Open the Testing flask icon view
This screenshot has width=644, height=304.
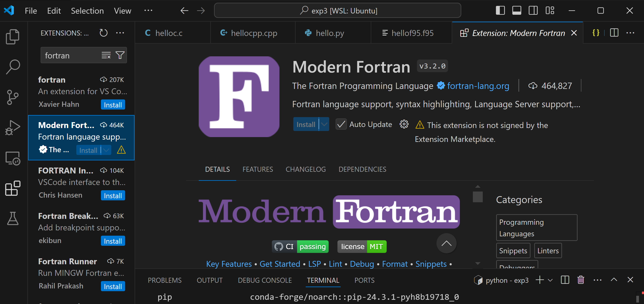[x=12, y=218]
